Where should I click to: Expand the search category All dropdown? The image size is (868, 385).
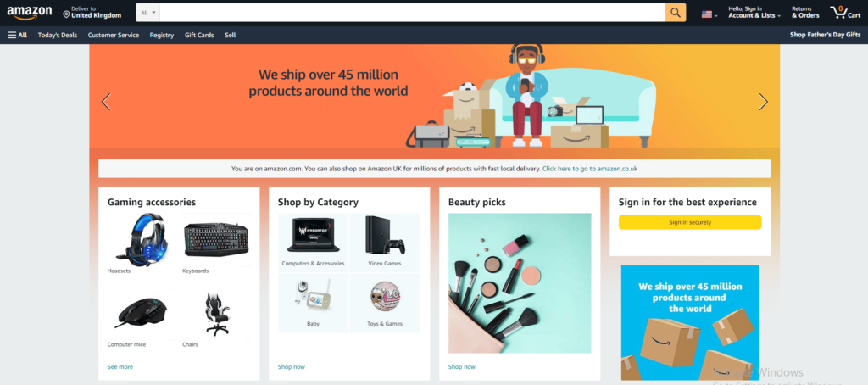147,13
